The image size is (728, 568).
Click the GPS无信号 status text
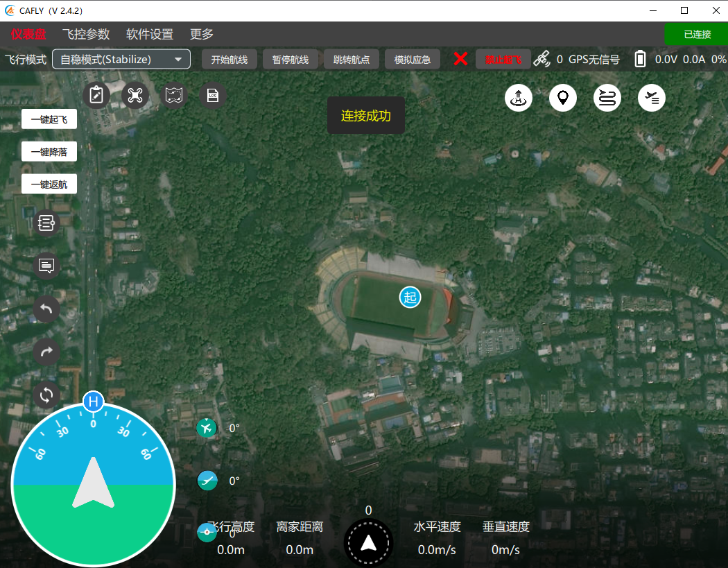pyautogui.click(x=593, y=60)
